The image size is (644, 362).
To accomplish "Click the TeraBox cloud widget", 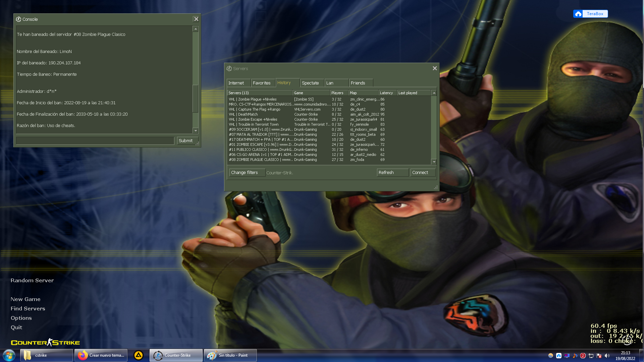I will [591, 14].
